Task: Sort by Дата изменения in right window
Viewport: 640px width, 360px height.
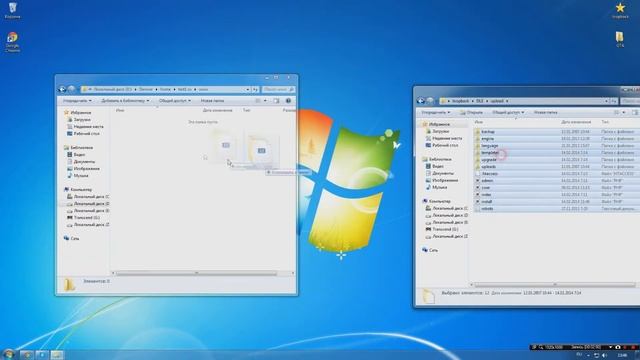Action: coord(576,122)
